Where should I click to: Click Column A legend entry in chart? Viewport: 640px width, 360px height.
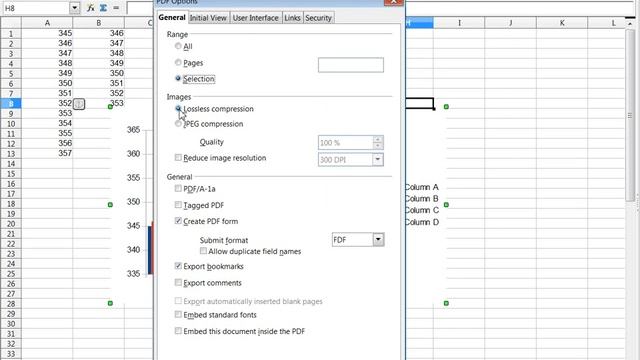coord(422,187)
